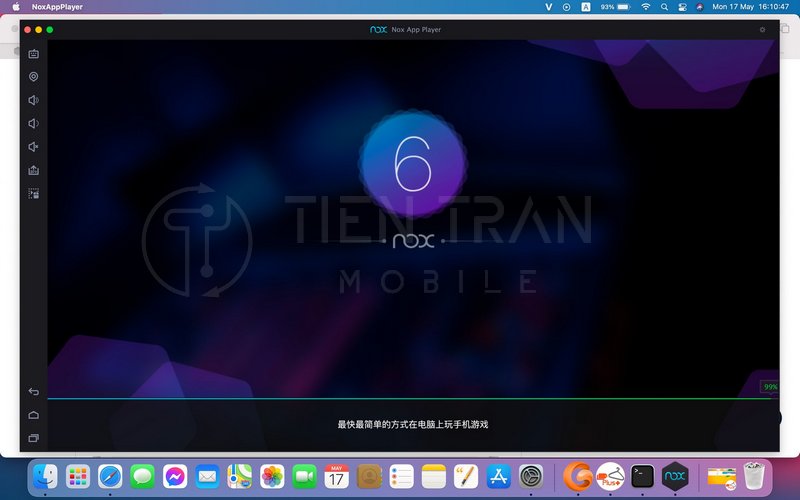Open the input source A menu
800x500 pixels.
(x=586, y=7)
